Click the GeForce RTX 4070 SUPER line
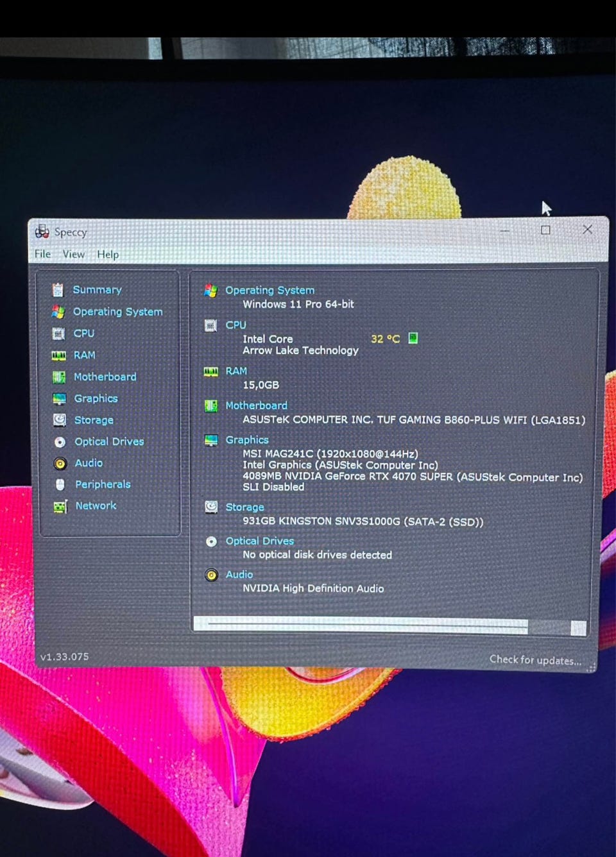This screenshot has height=857, width=616. pos(413,477)
